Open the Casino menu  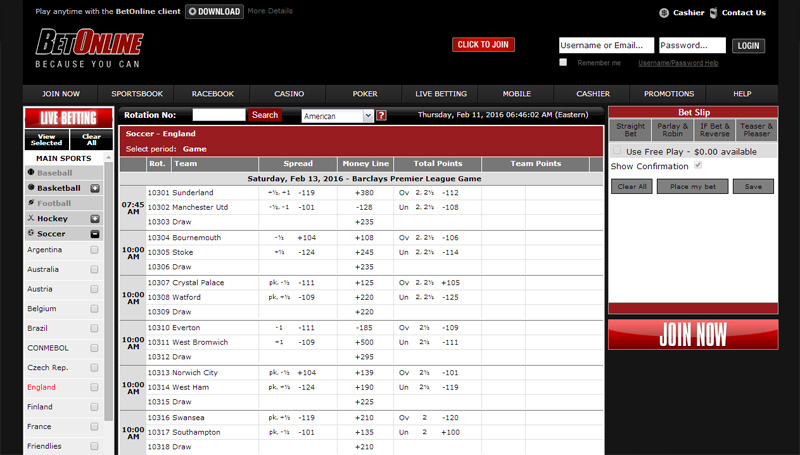click(289, 94)
